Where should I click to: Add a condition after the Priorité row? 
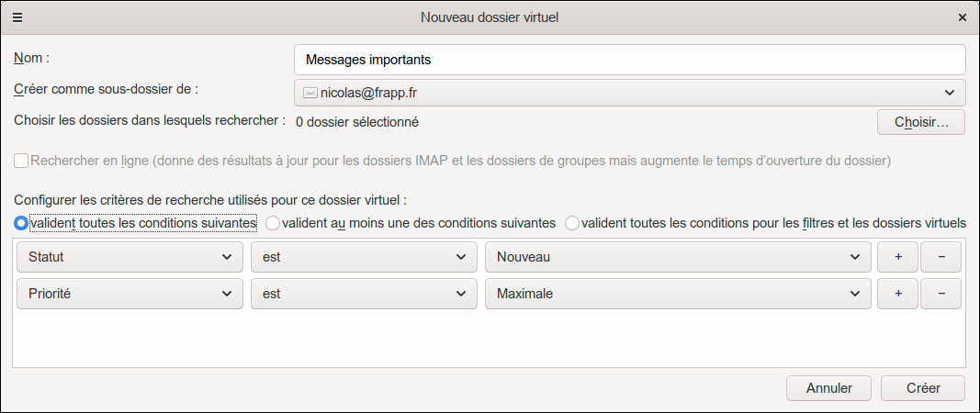coord(897,294)
